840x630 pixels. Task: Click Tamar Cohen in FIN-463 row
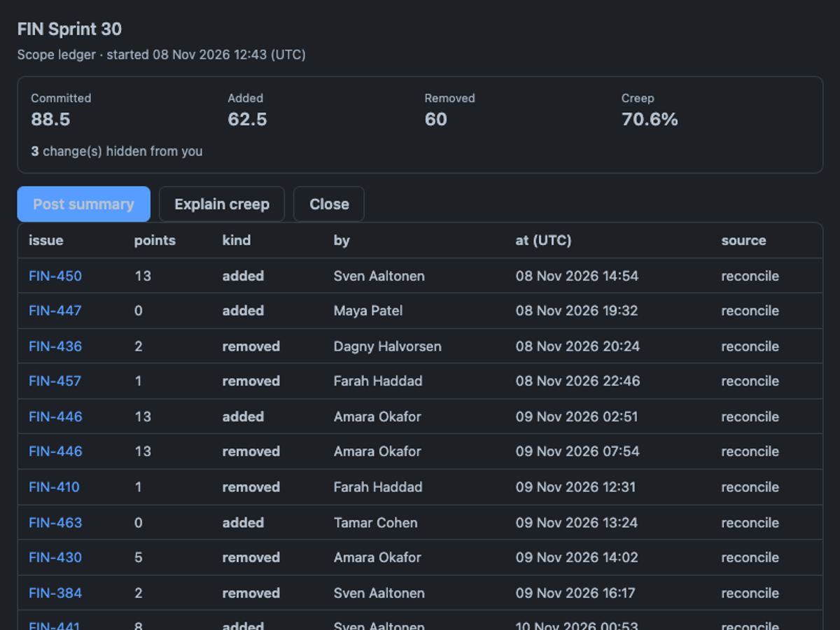coord(376,523)
